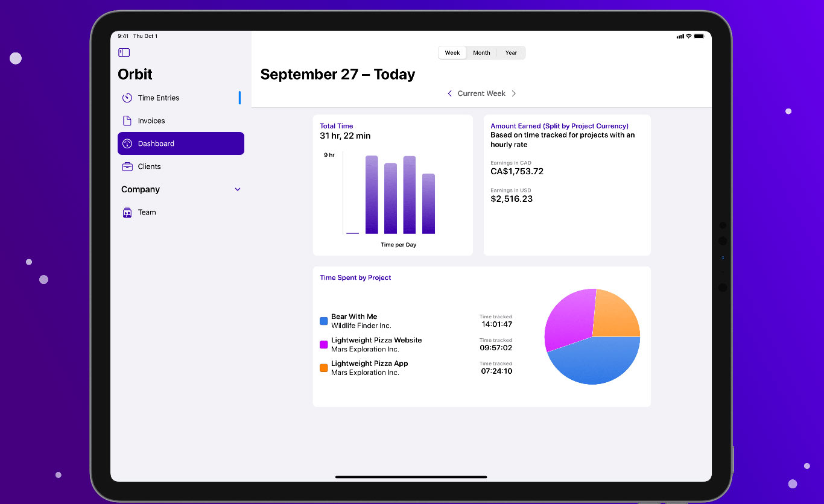824x504 pixels.
Task: Switch to the Month view
Action: [x=481, y=53]
